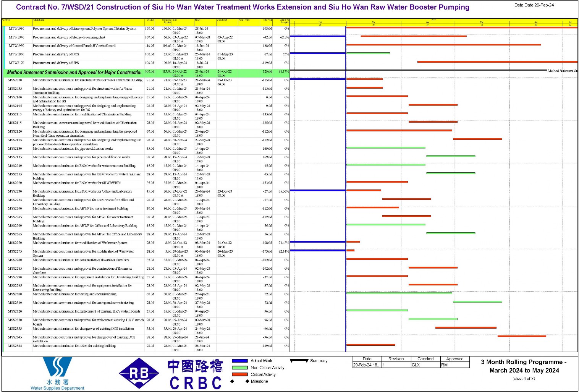Select activity ID MSS2230
The height and width of the screenshot is (392, 579).
tap(15, 191)
